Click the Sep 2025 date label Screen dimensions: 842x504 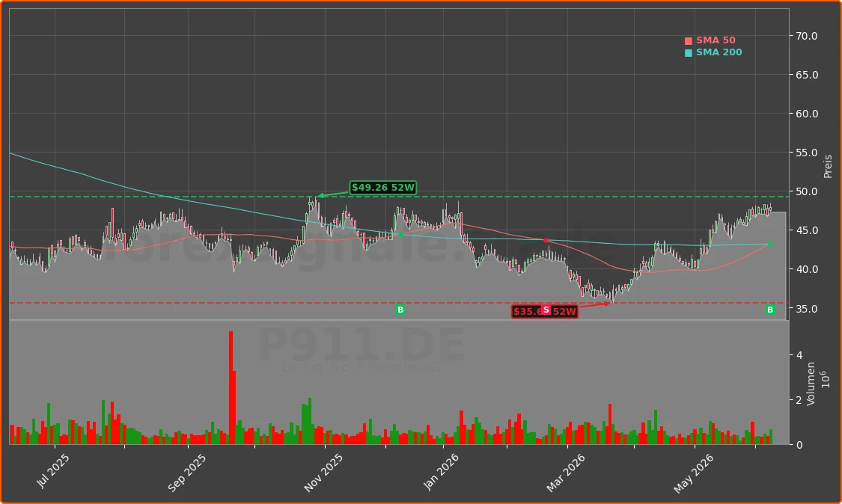186,473
